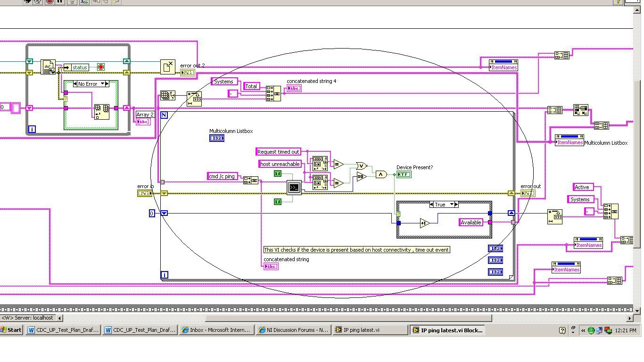644x362 pixels.
Task: Click Number To Decimal String beside Active Systems
Action: pos(555,217)
